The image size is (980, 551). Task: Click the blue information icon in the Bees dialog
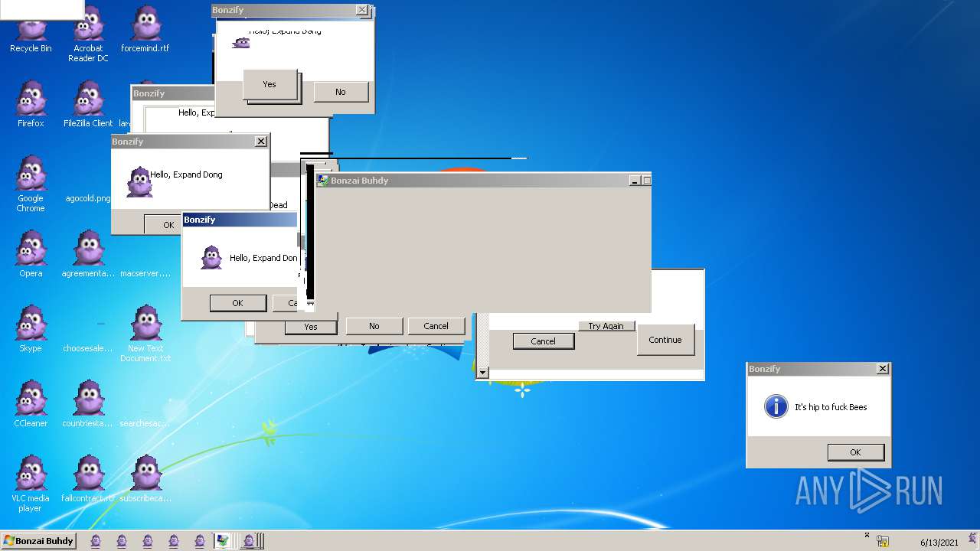[x=776, y=406]
